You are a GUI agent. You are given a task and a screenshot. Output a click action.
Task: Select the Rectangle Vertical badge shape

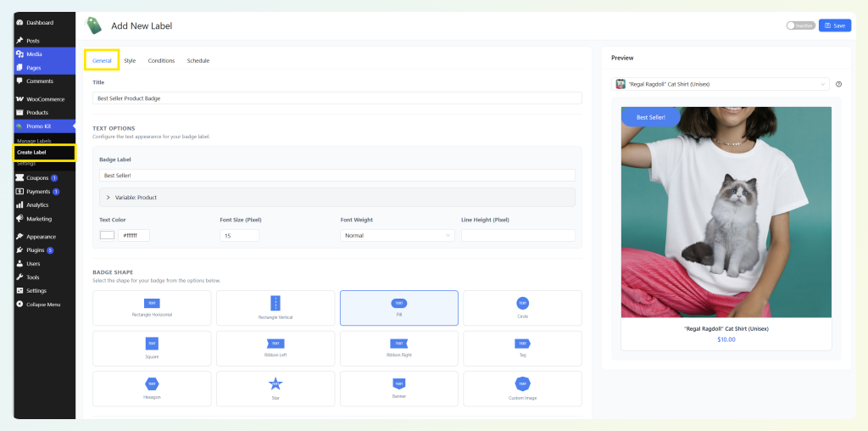coord(275,308)
